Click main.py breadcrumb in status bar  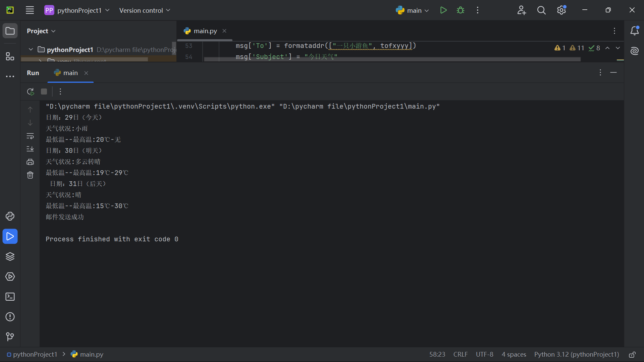click(87, 354)
